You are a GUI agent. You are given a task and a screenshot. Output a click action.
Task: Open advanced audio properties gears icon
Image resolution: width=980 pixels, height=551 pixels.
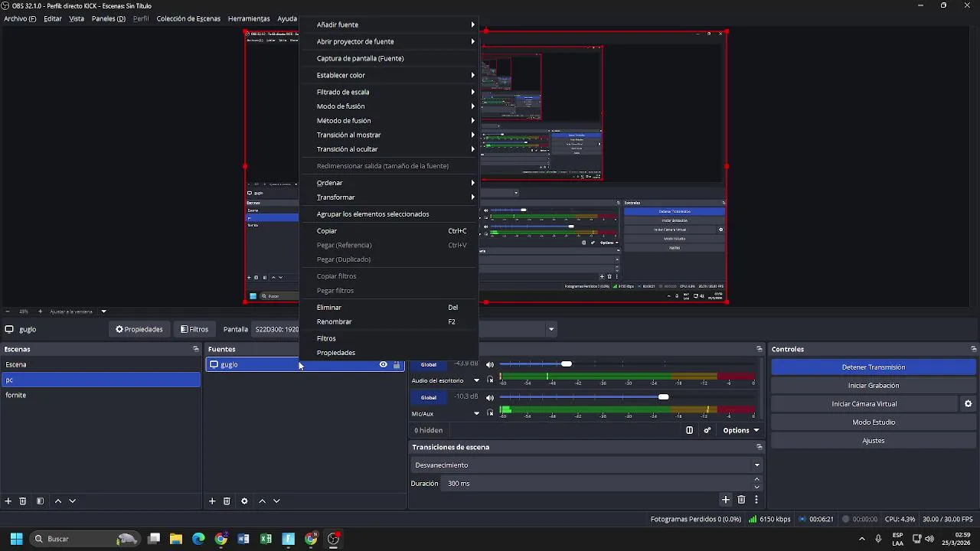[707, 430]
